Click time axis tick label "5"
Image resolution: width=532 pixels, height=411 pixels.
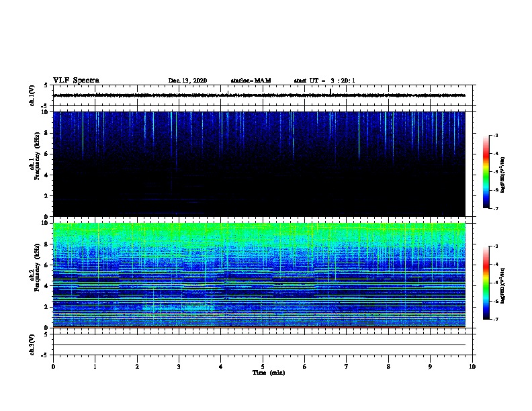click(x=263, y=367)
